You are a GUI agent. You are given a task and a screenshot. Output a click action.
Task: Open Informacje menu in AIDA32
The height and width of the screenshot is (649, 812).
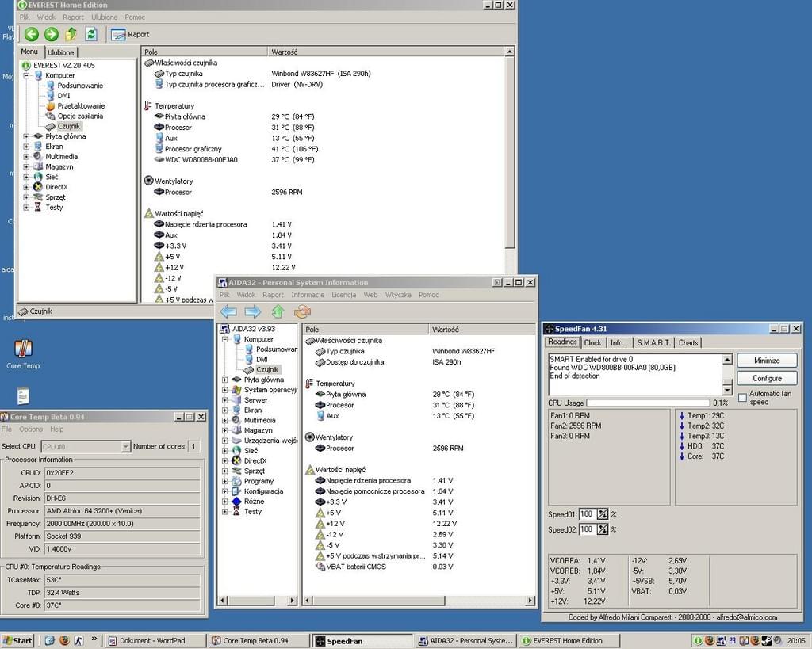pyautogui.click(x=308, y=295)
